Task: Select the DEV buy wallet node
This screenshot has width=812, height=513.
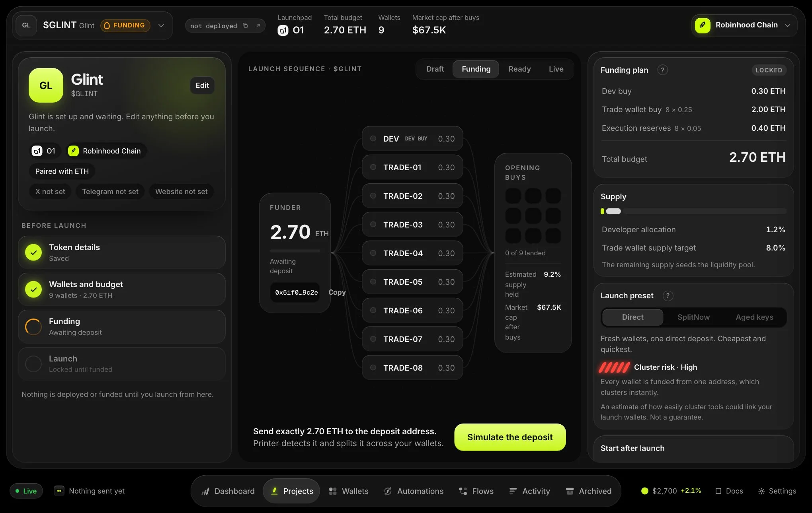Action: click(x=412, y=139)
